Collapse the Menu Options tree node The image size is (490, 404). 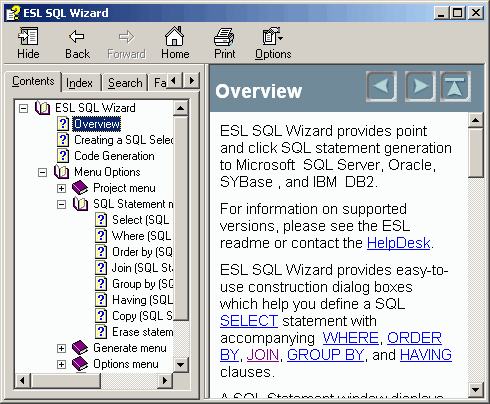pos(42,172)
